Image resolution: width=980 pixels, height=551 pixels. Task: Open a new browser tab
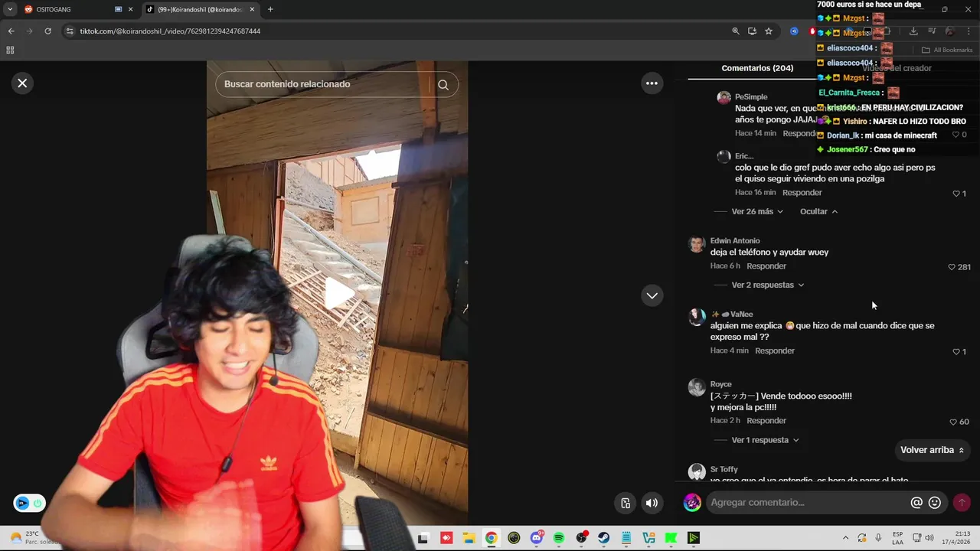270,9
